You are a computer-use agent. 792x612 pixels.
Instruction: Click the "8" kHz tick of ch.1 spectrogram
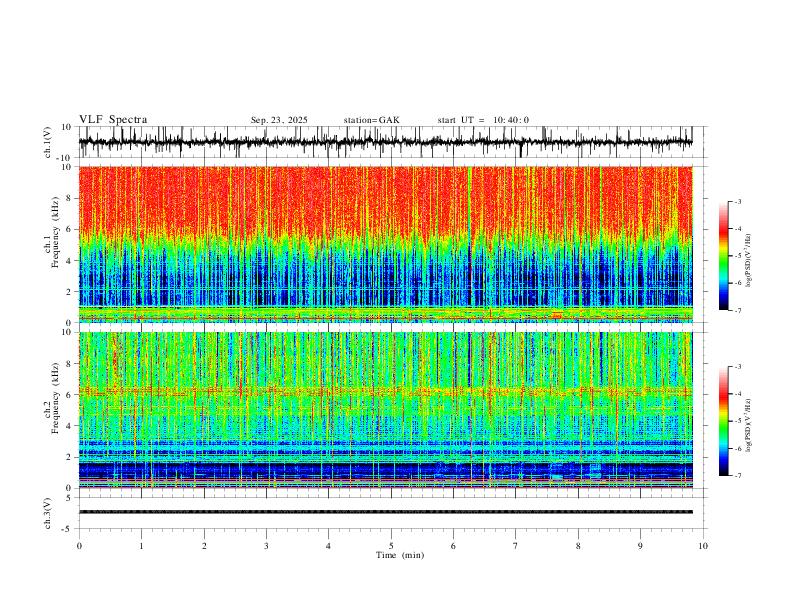(69, 198)
